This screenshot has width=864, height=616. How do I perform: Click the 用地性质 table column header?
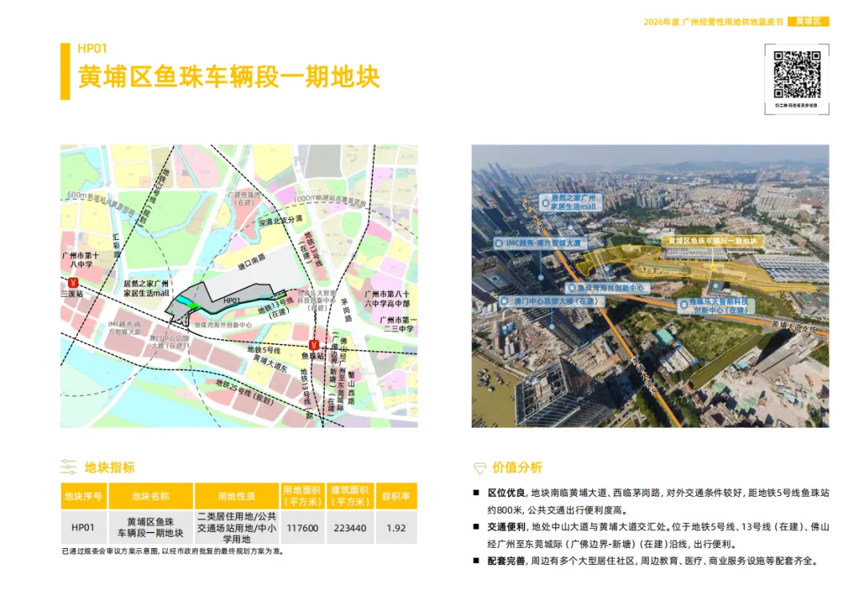tap(236, 496)
